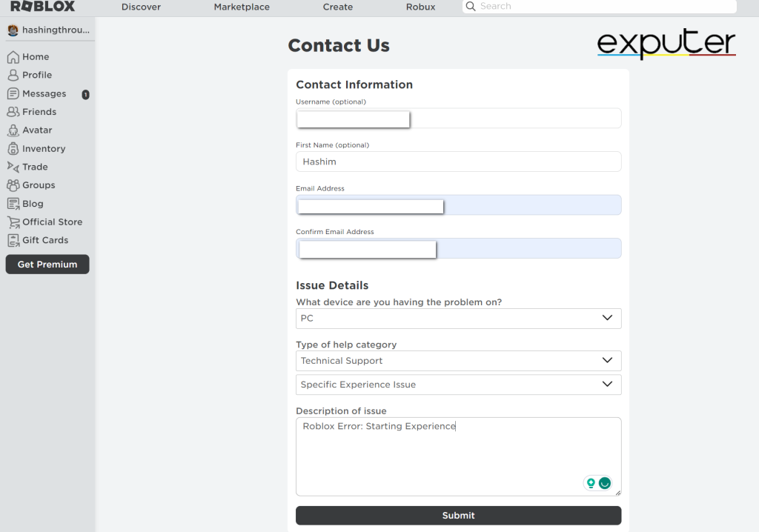Open the Home sidebar icon
The image size is (759, 532).
click(x=13, y=56)
